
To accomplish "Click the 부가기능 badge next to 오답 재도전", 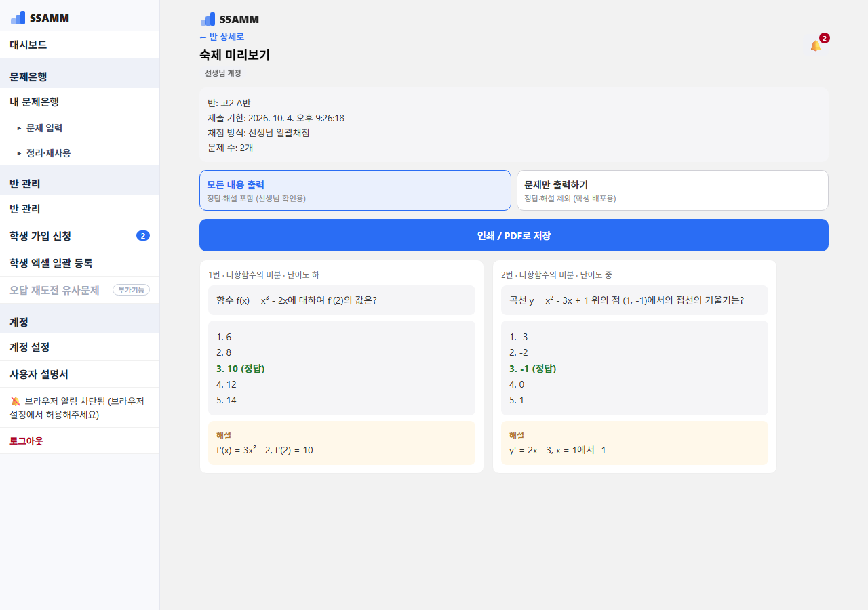I will click(x=131, y=290).
